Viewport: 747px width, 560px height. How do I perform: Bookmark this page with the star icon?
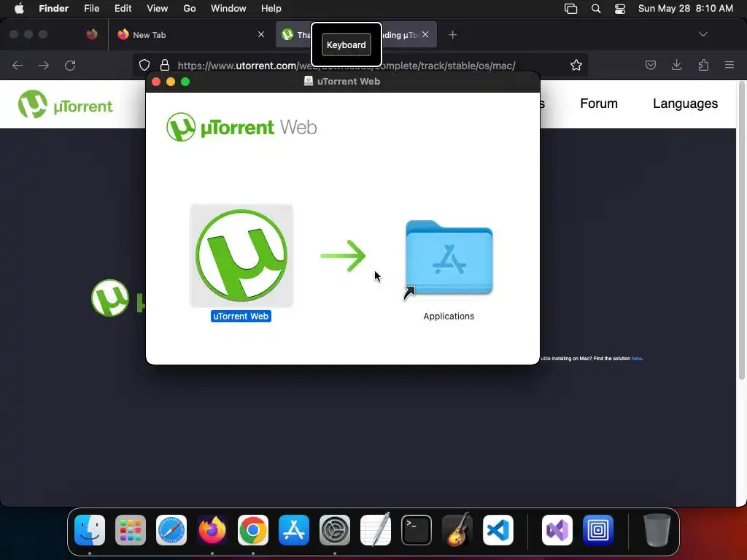pos(576,65)
